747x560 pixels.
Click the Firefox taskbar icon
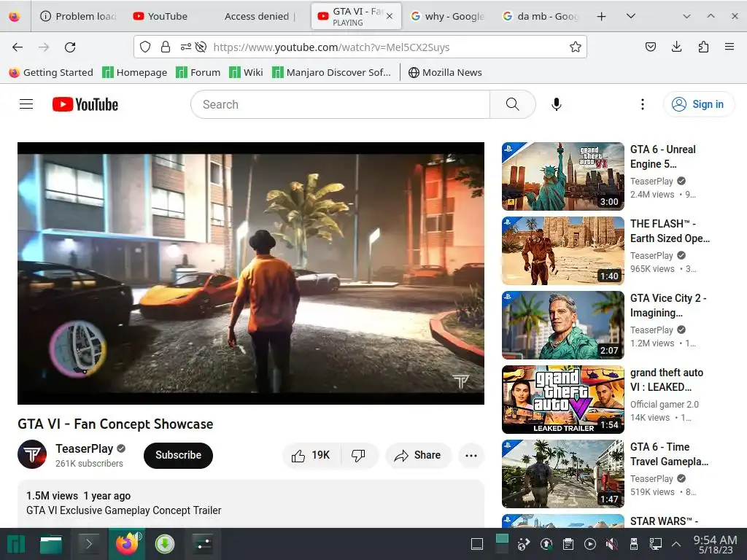[x=127, y=544]
